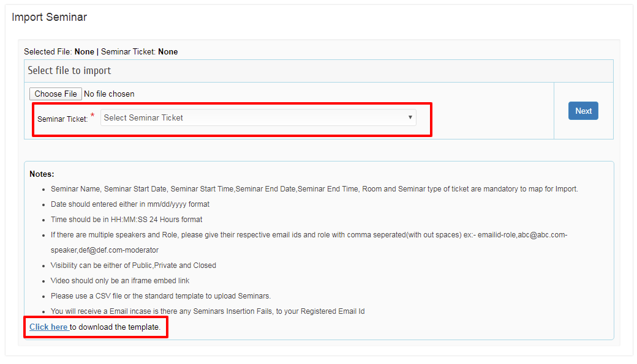Click the mm/dd/yyyy date format note
Image resolution: width=637 pixels, height=364 pixels.
click(130, 204)
